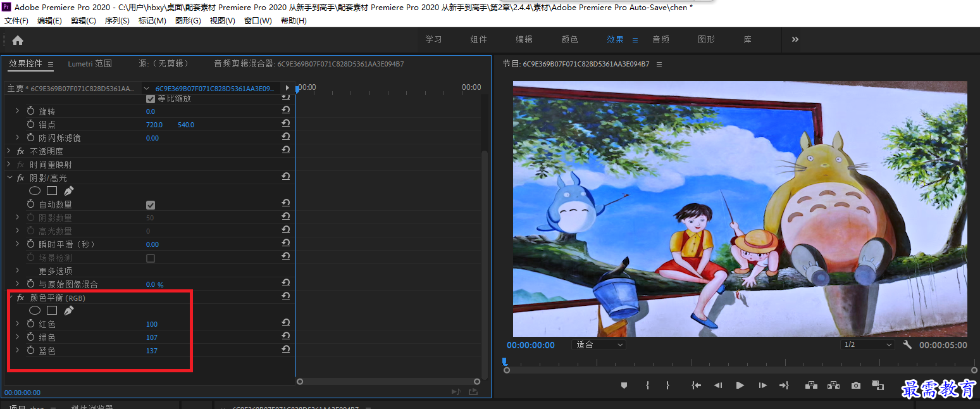Open the 适合 zoom level dropdown
Viewport: 980px width, 409px height.
point(599,345)
